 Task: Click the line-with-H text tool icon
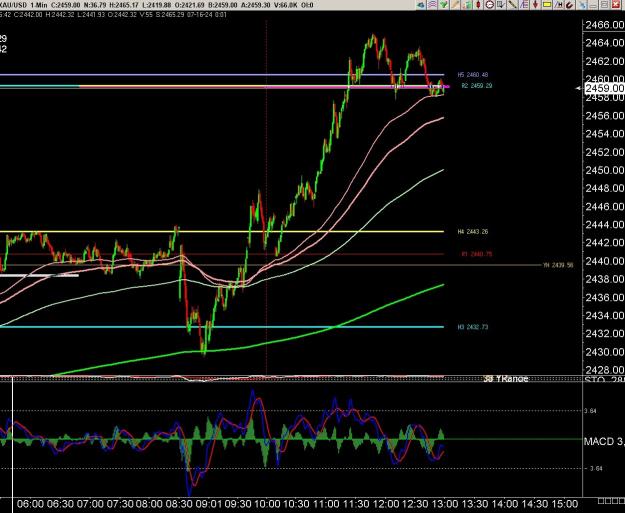point(558,5)
